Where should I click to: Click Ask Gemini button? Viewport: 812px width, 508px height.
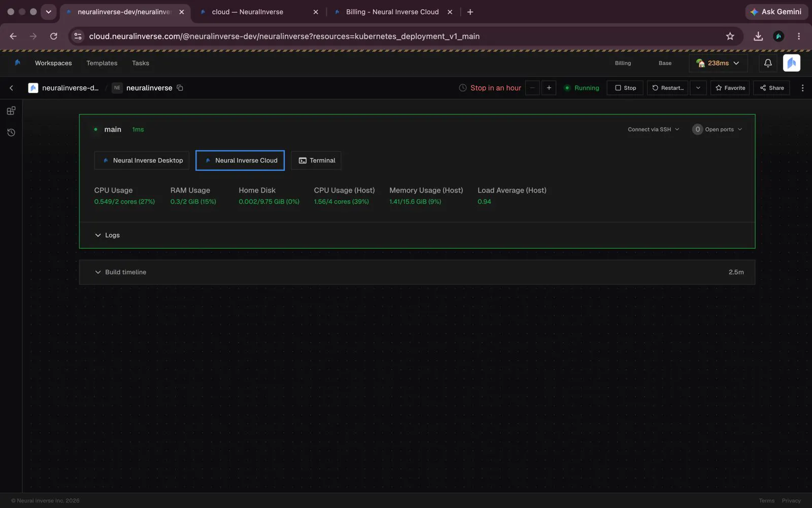tap(776, 12)
